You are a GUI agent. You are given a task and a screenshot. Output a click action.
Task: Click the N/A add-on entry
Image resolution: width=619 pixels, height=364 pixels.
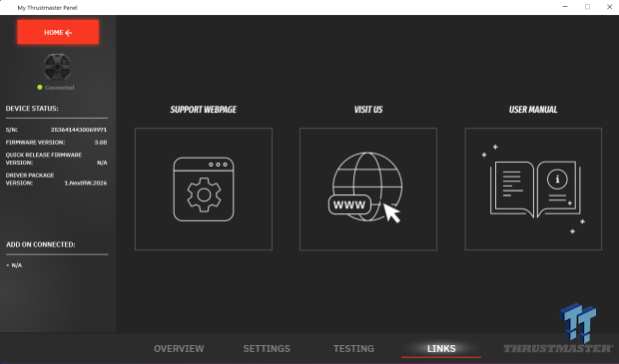pyautogui.click(x=17, y=265)
